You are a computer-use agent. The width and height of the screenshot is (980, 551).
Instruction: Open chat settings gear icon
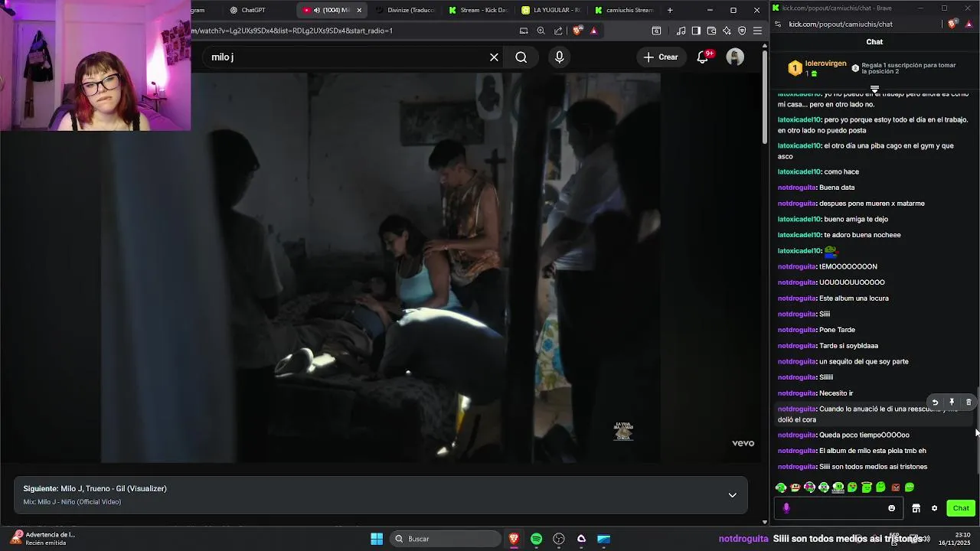(934, 508)
